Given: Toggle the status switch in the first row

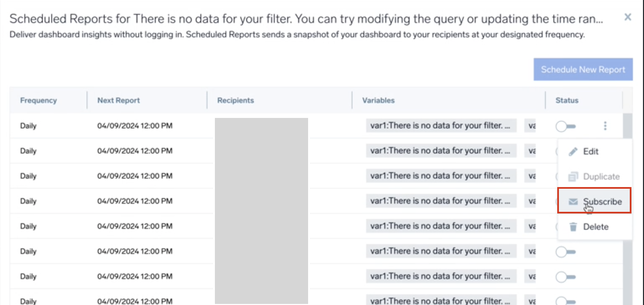Looking at the screenshot, I should point(565,126).
